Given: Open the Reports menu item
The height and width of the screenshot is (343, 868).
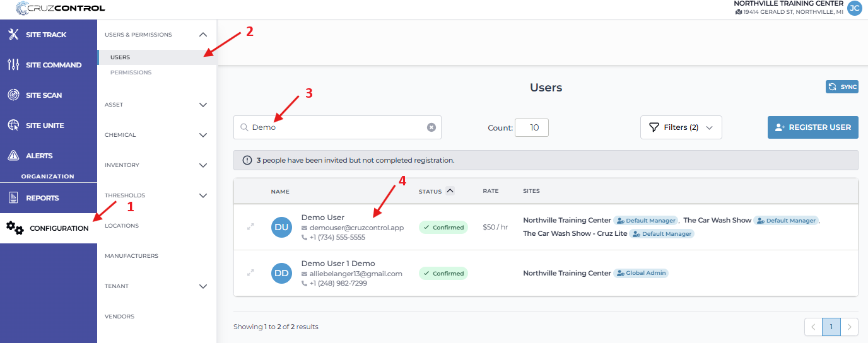Looking at the screenshot, I should (42, 198).
